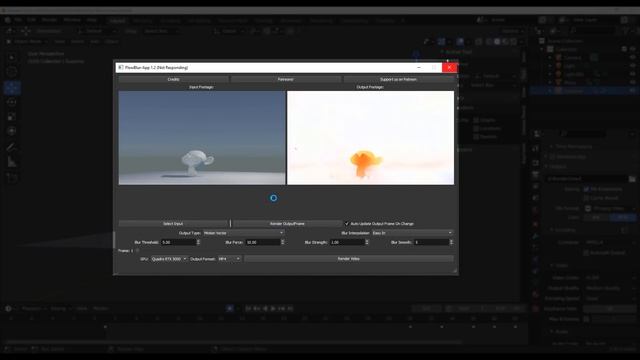Jump to end in the Blender timeline
Image resolution: width=640 pixels, height=360 pixels.
290,309
